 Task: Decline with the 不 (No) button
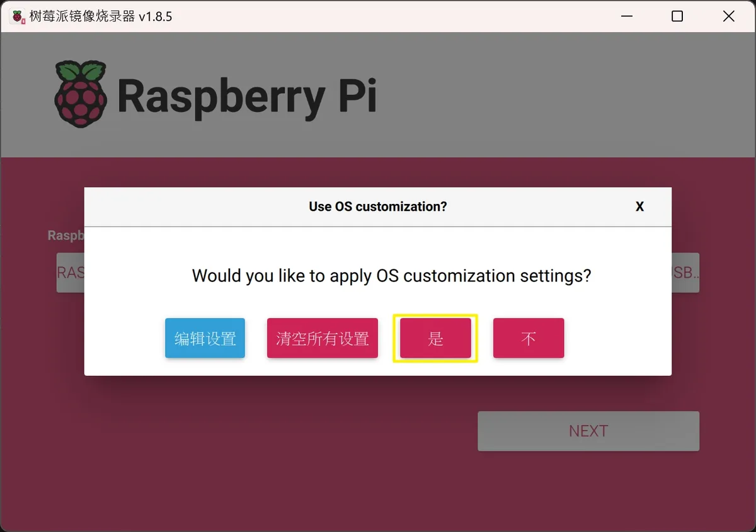[x=529, y=338]
